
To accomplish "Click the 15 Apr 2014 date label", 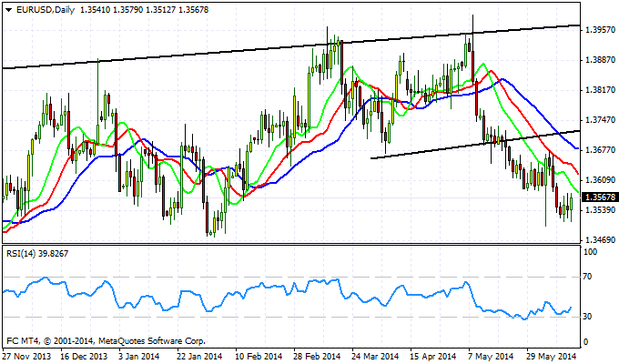I will [433, 356].
